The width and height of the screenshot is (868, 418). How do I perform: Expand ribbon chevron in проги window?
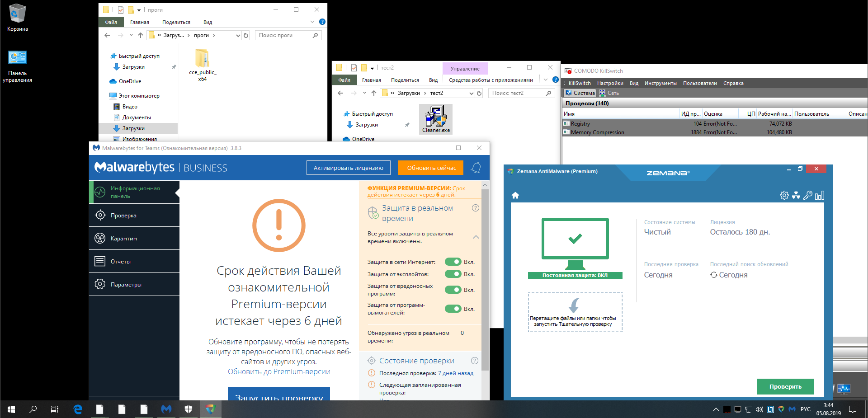tap(312, 22)
